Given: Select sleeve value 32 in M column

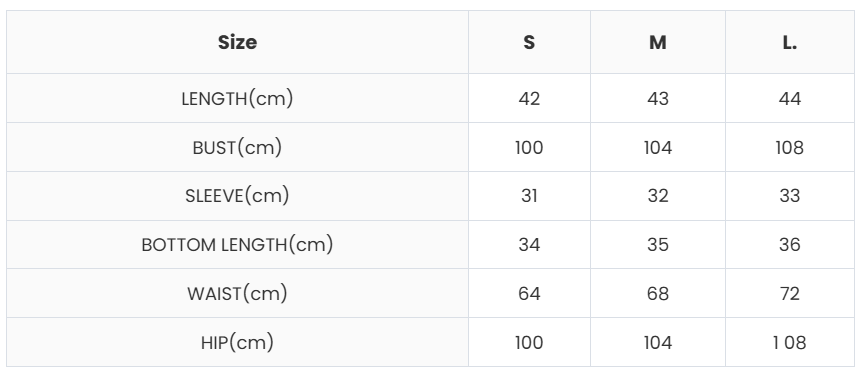Looking at the screenshot, I should pos(657,196).
